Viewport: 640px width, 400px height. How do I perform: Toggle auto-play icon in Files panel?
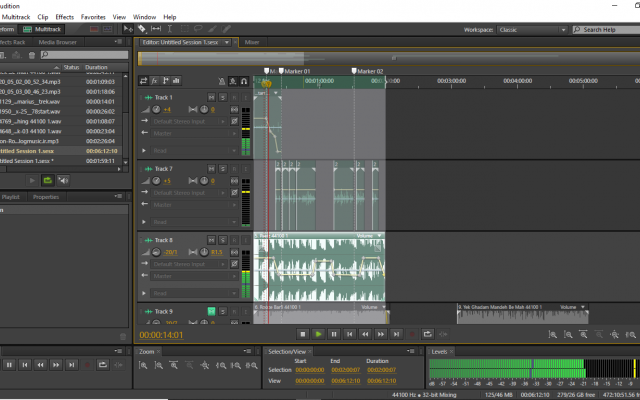63,180
